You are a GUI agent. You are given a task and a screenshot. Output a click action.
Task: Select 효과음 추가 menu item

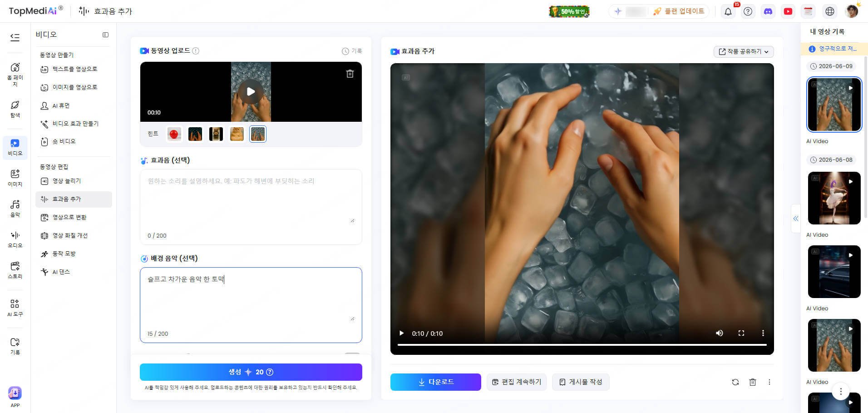click(x=74, y=199)
